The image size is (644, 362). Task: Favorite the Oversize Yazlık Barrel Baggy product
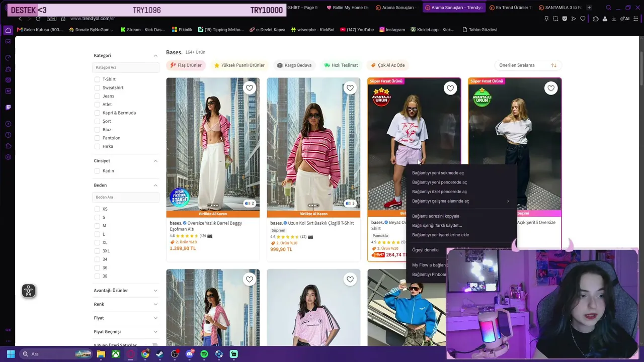coord(250,88)
